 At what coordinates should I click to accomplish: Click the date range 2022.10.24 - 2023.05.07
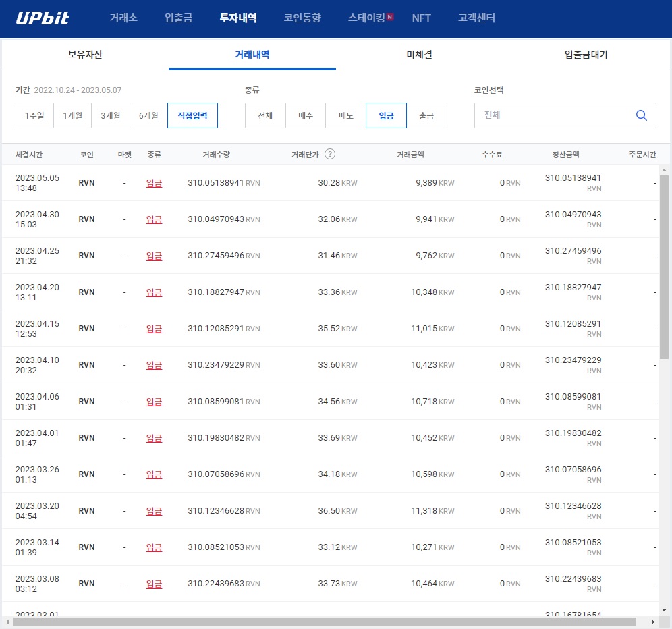point(78,90)
